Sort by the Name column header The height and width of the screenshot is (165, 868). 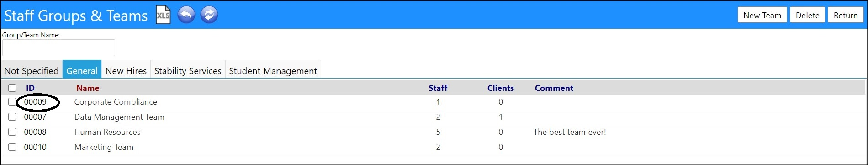[88, 88]
